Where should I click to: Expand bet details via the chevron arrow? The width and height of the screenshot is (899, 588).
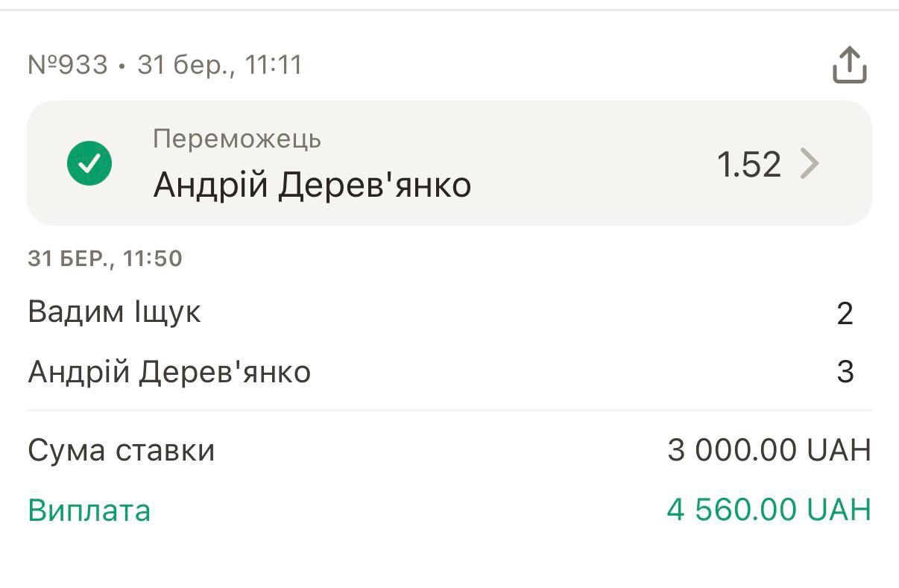click(810, 164)
